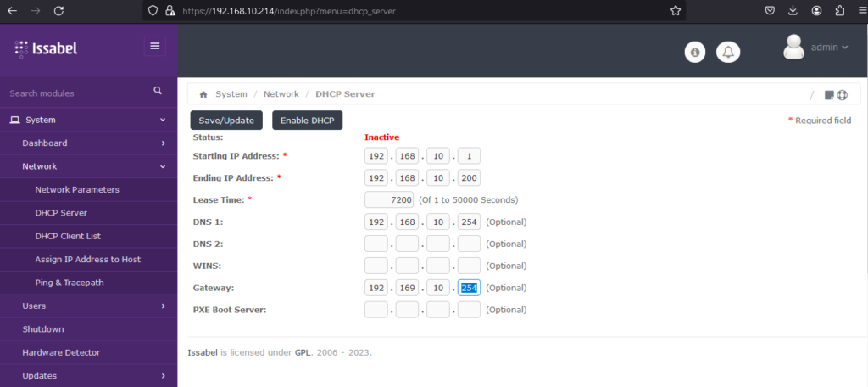This screenshot has width=868, height=387.
Task: Open the notifications bell
Action: pyautogui.click(x=727, y=53)
